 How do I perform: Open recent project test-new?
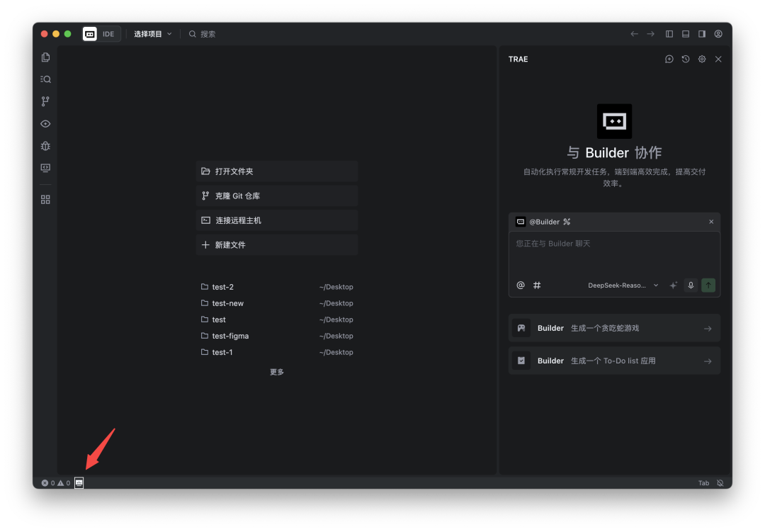tap(277, 303)
